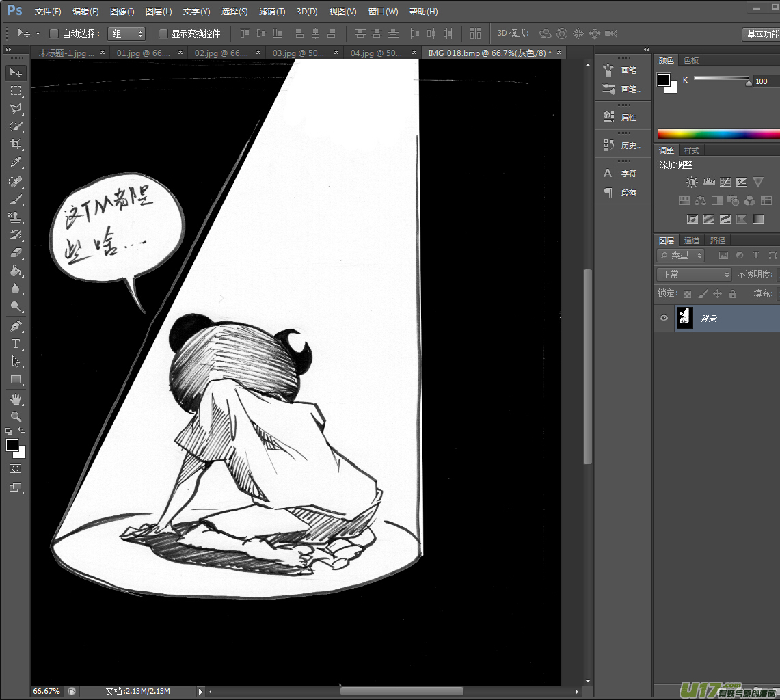Expand the 基本功能 workspace switcher
780x700 pixels.
pyautogui.click(x=761, y=34)
